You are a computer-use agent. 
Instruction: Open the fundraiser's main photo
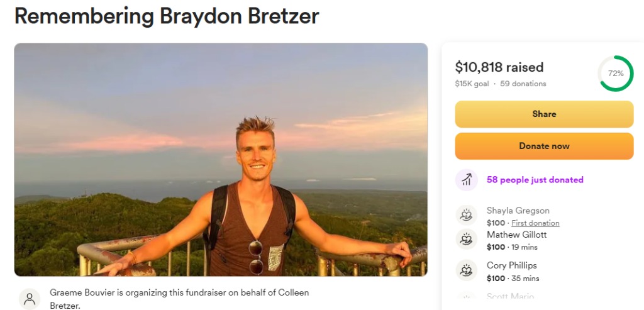(x=221, y=160)
